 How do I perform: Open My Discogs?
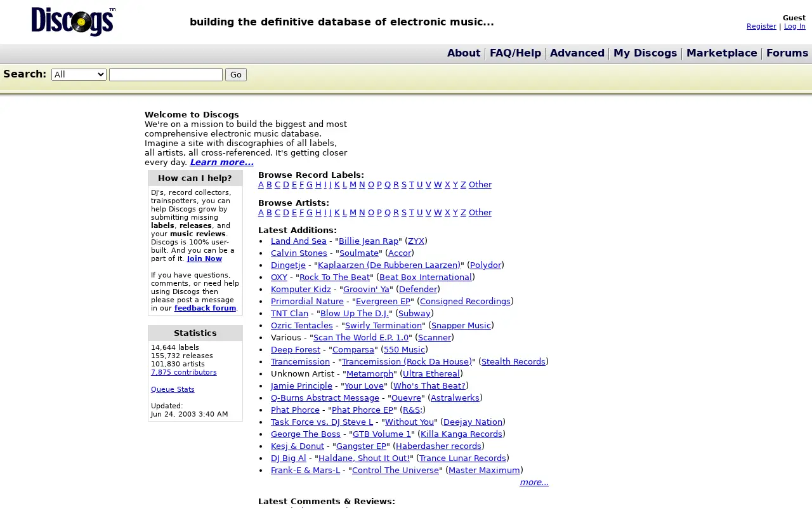pyautogui.click(x=645, y=53)
